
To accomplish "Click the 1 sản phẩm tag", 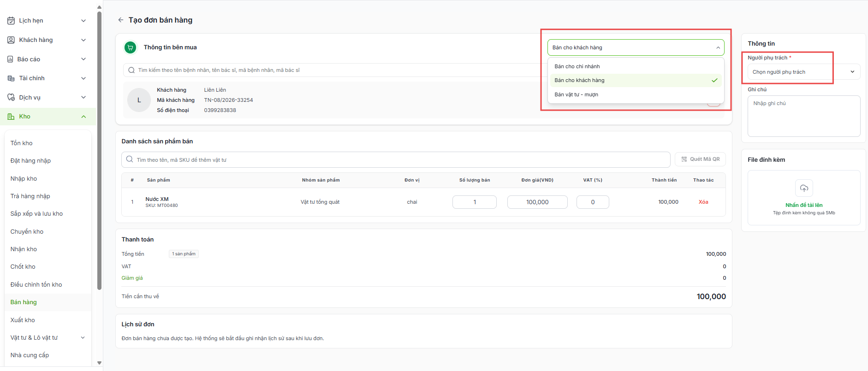I will click(x=184, y=254).
